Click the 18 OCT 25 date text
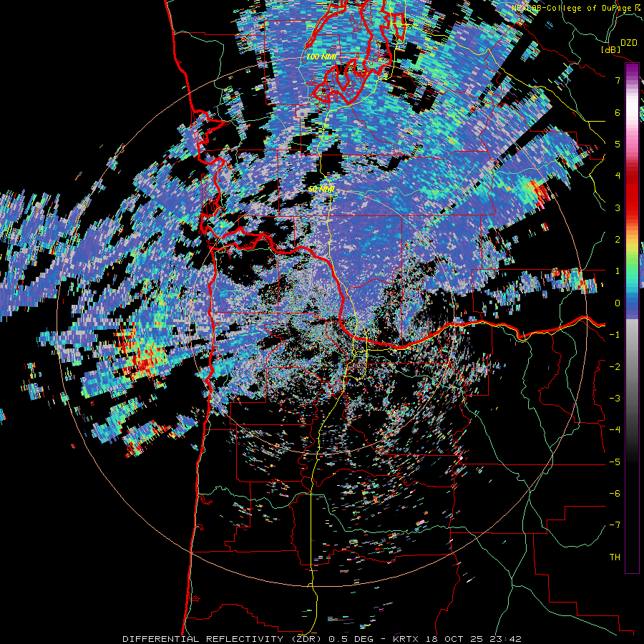 coord(455,639)
